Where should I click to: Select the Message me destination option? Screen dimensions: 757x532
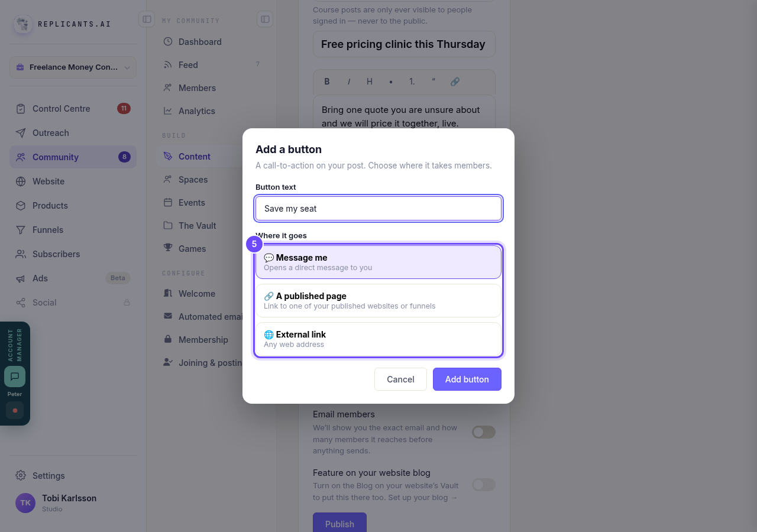[378, 262]
